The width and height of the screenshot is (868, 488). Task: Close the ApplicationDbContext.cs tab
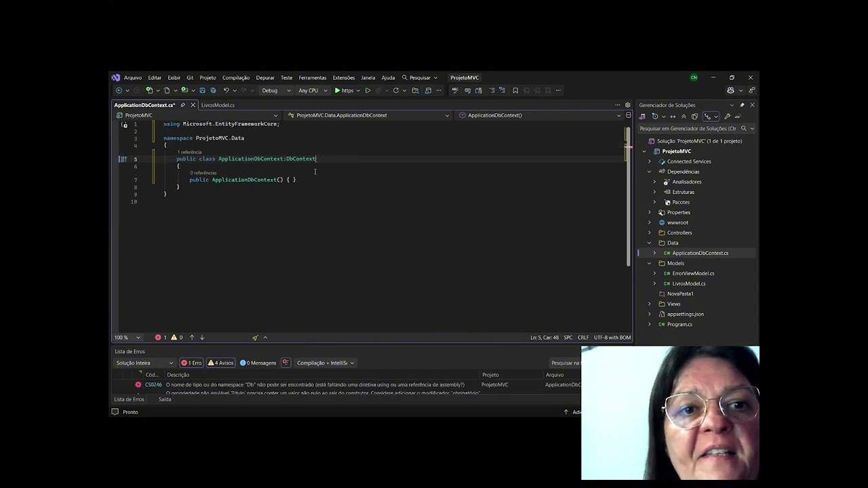pos(193,105)
